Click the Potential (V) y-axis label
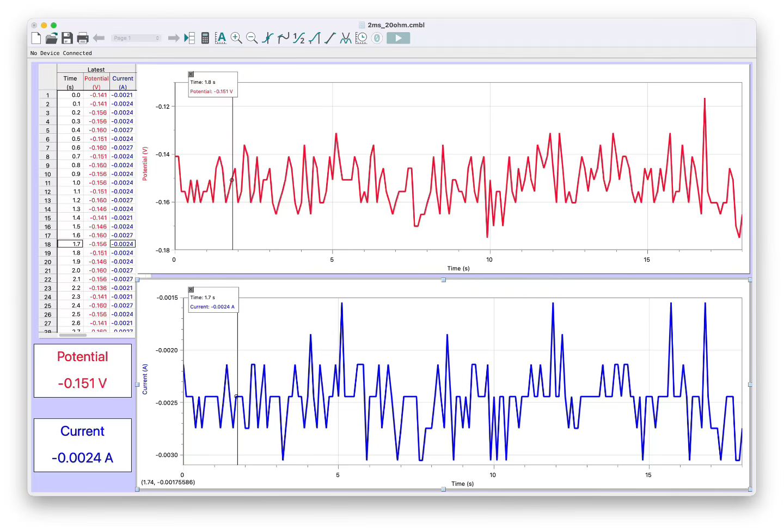The height and width of the screenshot is (532, 784). point(145,164)
